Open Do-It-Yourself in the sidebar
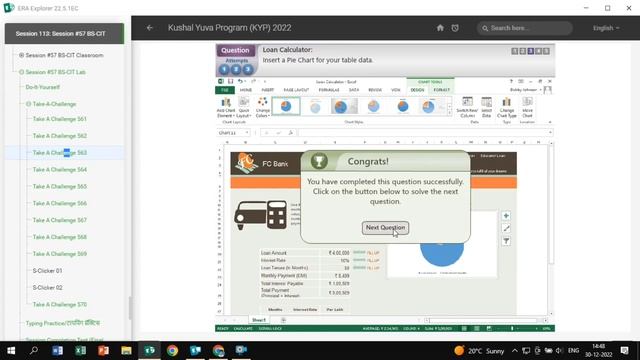 [x=42, y=87]
